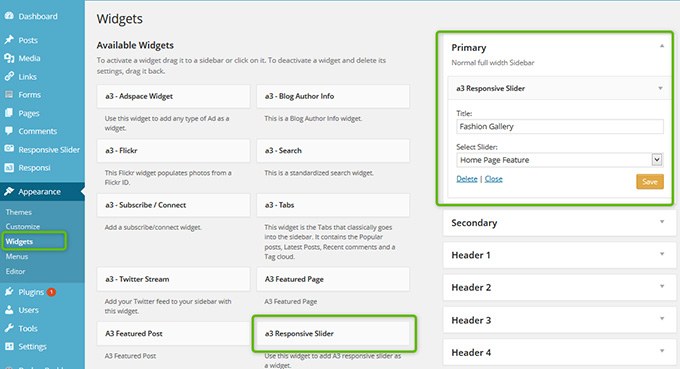
Task: Open the Select Slider dropdown
Action: click(559, 160)
